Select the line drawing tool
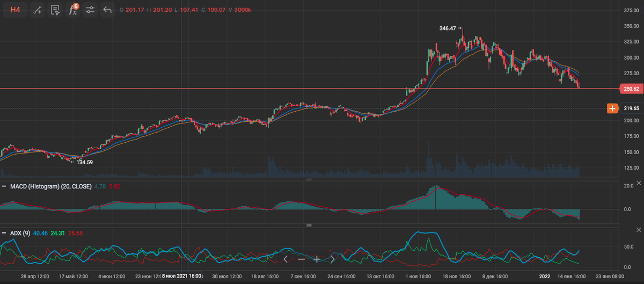 pyautogui.click(x=38, y=10)
